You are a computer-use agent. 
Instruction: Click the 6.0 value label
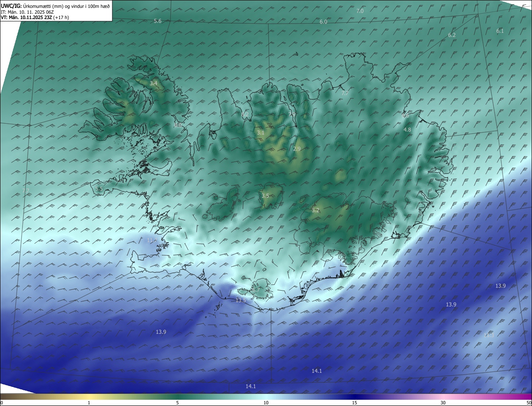click(323, 22)
